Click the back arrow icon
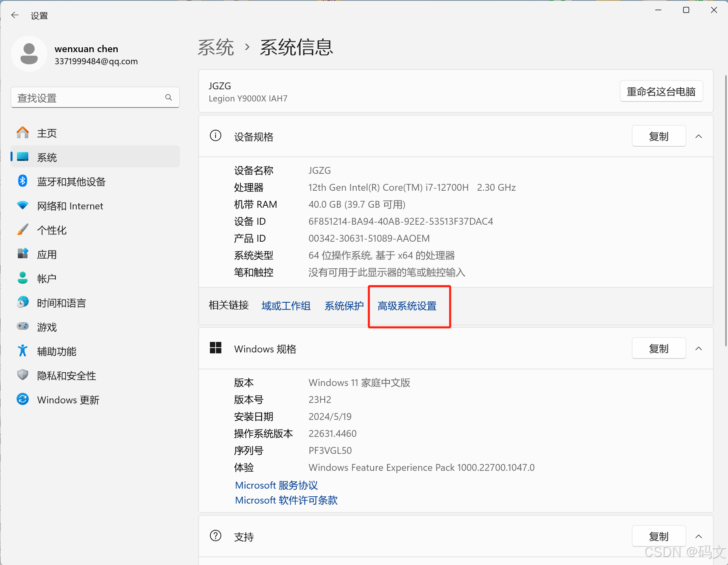Viewport: 728px width, 565px height. [15, 15]
